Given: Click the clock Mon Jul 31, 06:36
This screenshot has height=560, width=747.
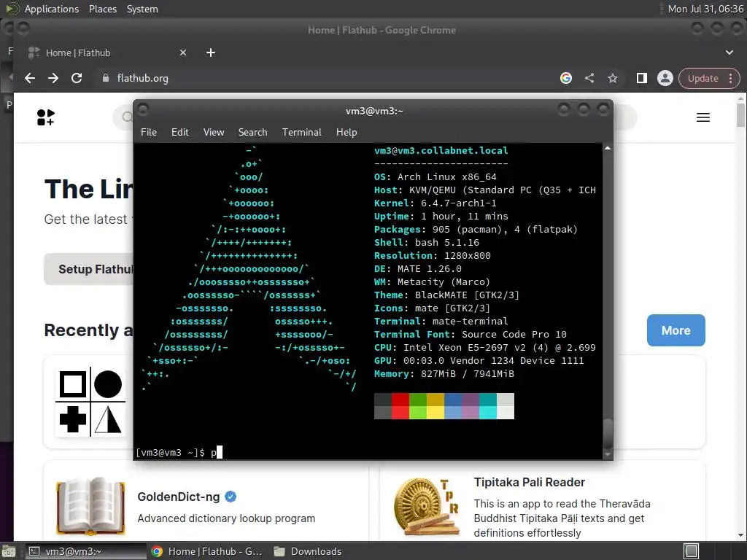Looking at the screenshot, I should tap(705, 9).
